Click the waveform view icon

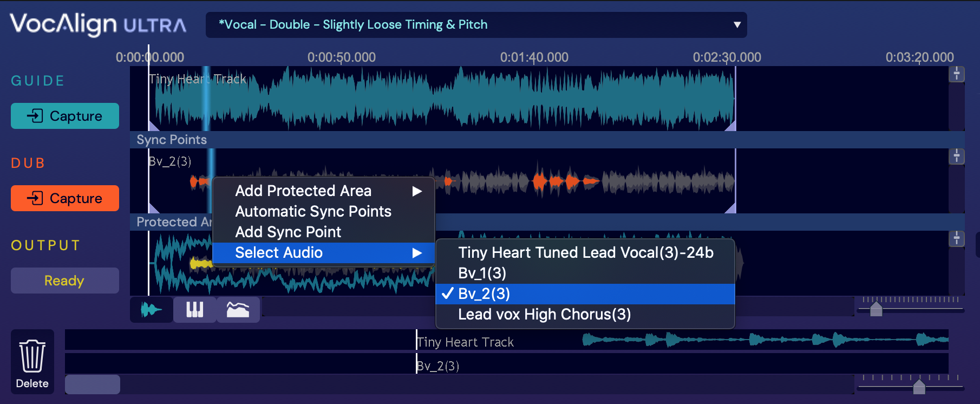point(151,310)
